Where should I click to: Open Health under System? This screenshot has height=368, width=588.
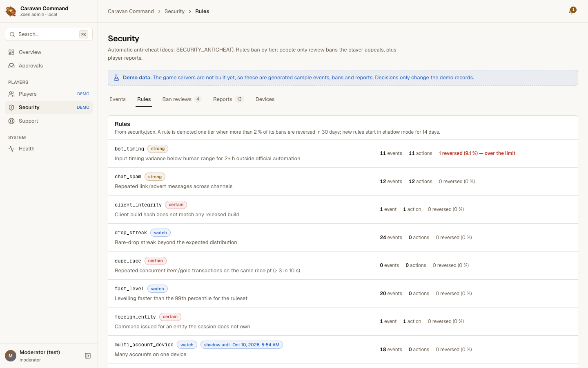(x=49, y=149)
